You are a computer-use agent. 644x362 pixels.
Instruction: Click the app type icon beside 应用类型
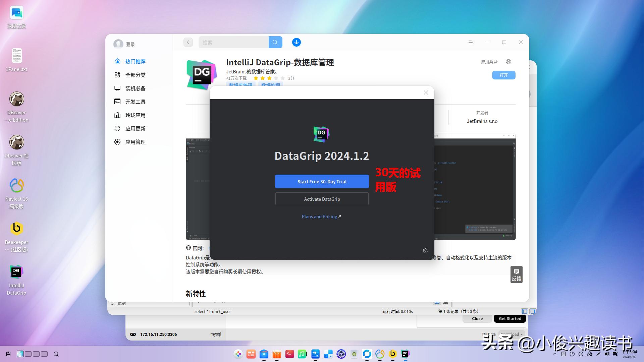pyautogui.click(x=508, y=61)
